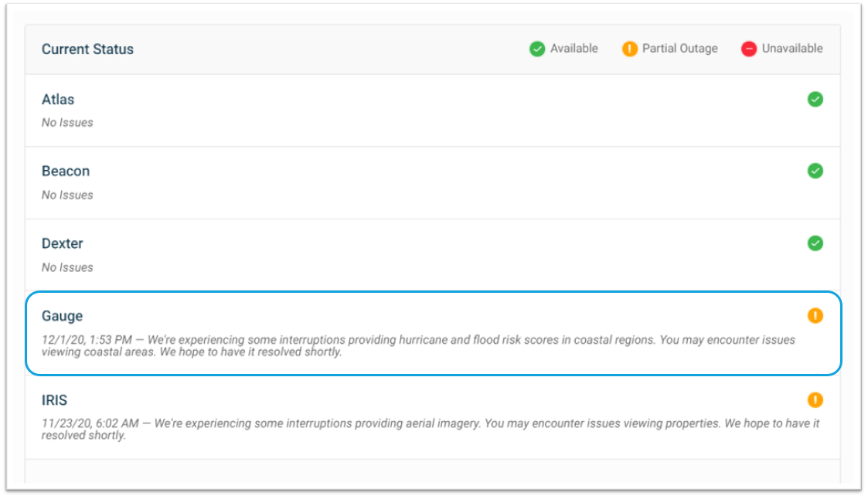Select the Atlas service name
The height and width of the screenshot is (496, 868).
tap(57, 100)
